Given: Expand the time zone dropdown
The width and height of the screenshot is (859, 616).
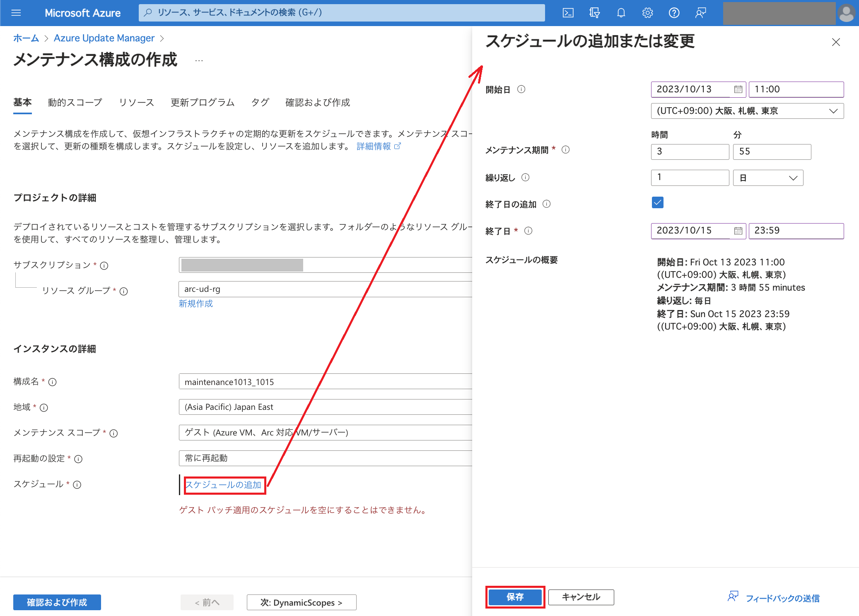Looking at the screenshot, I should pyautogui.click(x=747, y=111).
